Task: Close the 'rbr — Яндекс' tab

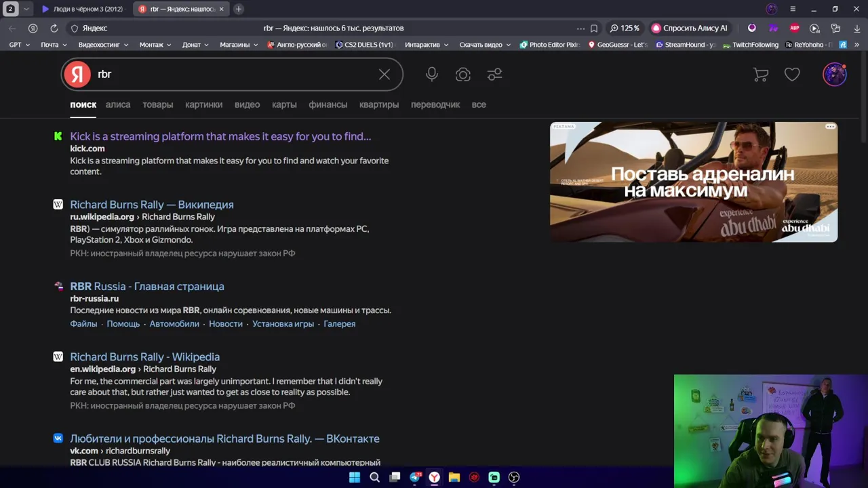Action: [221, 9]
